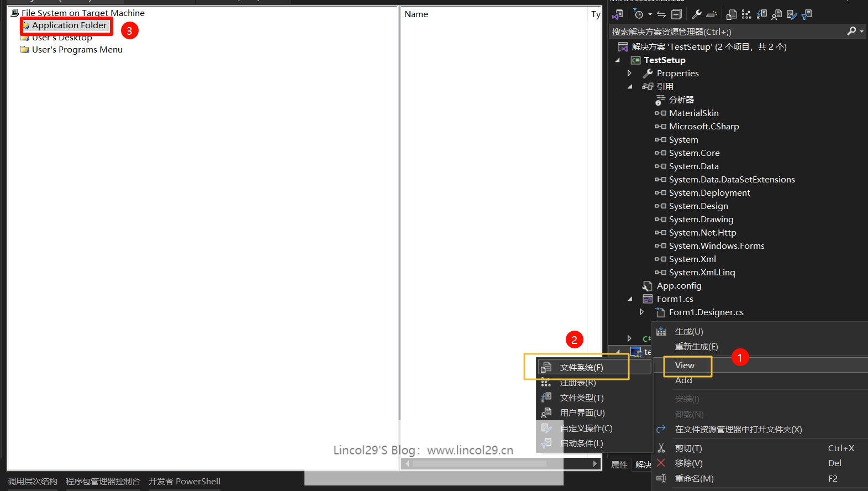Click the Solution Explorer search field
Screen dimensions: 868x491
(724, 32)
